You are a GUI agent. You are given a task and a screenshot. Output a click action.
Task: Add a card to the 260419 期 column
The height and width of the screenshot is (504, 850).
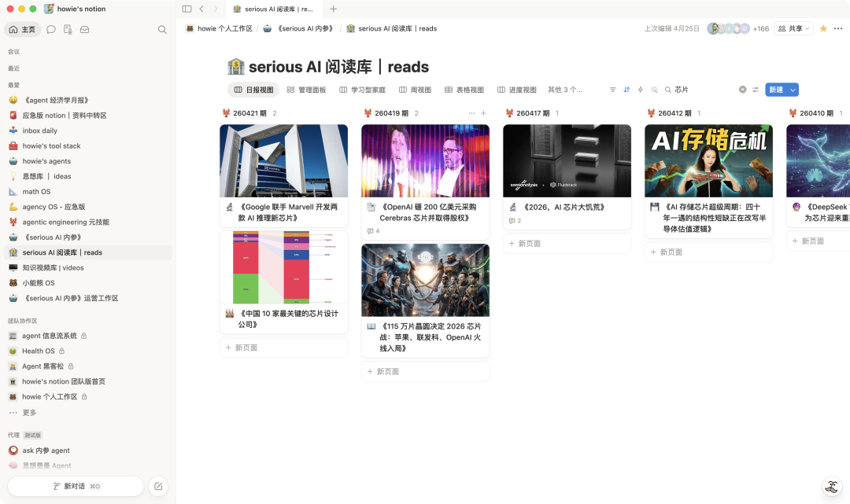pyautogui.click(x=483, y=113)
